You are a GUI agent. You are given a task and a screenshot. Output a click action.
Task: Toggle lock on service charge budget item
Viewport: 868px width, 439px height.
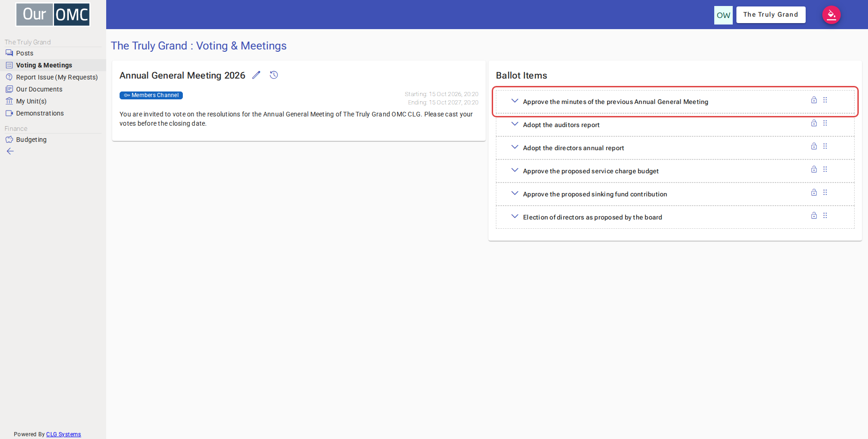point(814,169)
